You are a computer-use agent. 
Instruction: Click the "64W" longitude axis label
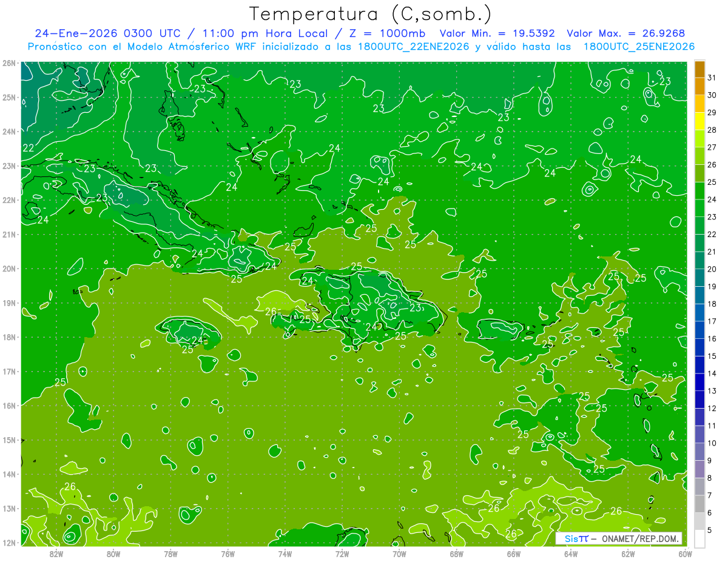click(x=570, y=554)
